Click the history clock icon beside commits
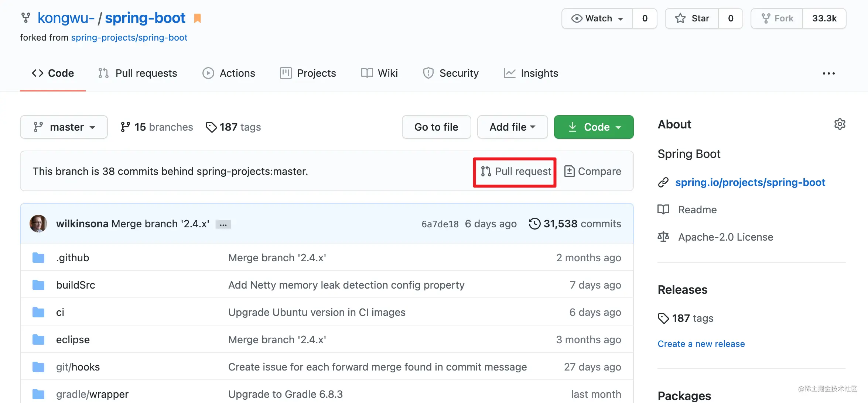The image size is (868, 403). tap(534, 224)
